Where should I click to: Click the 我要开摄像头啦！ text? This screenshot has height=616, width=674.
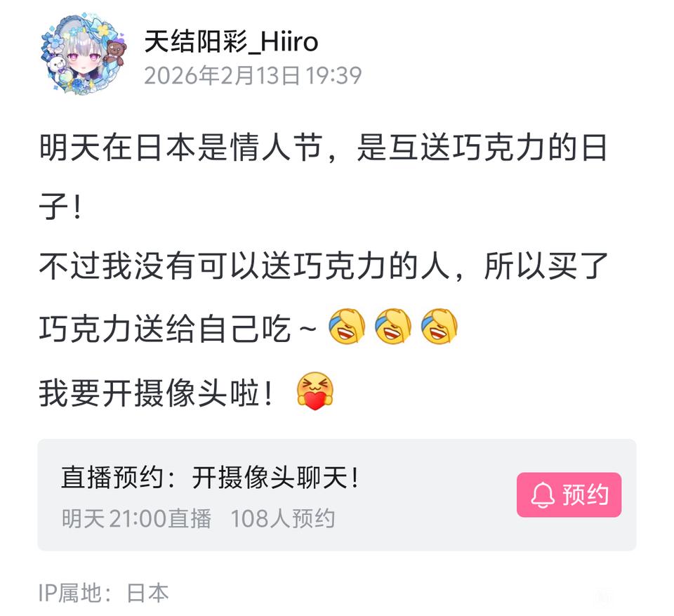click(x=156, y=393)
